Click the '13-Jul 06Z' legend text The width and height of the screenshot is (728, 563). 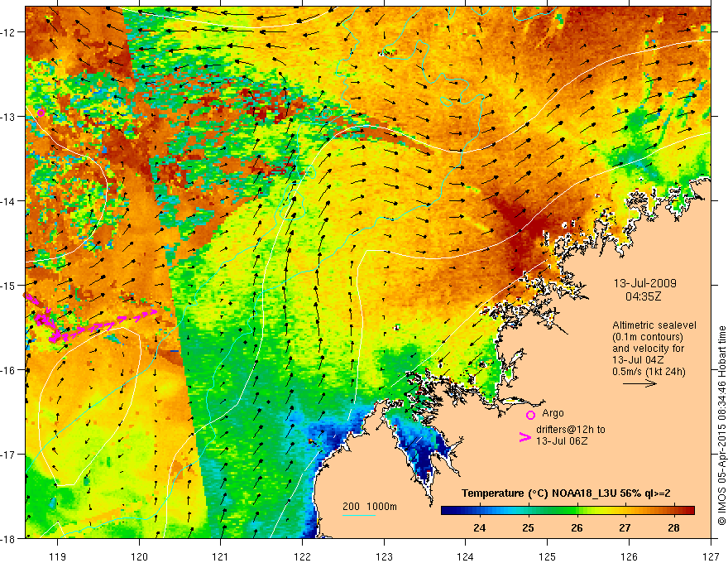(562, 440)
